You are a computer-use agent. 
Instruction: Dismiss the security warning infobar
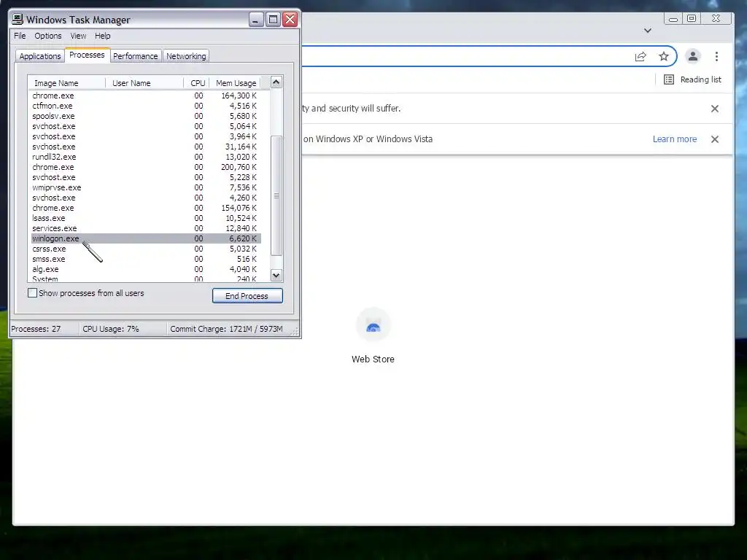[715, 109]
